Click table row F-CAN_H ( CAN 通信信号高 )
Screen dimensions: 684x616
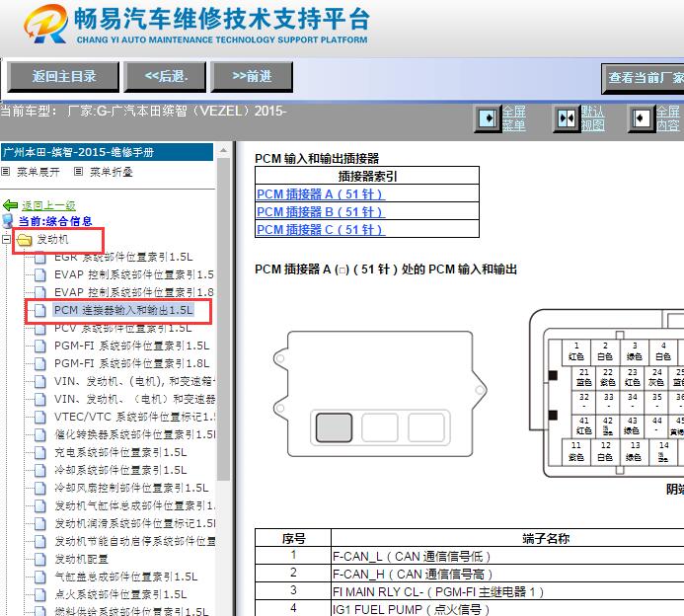coord(470,575)
